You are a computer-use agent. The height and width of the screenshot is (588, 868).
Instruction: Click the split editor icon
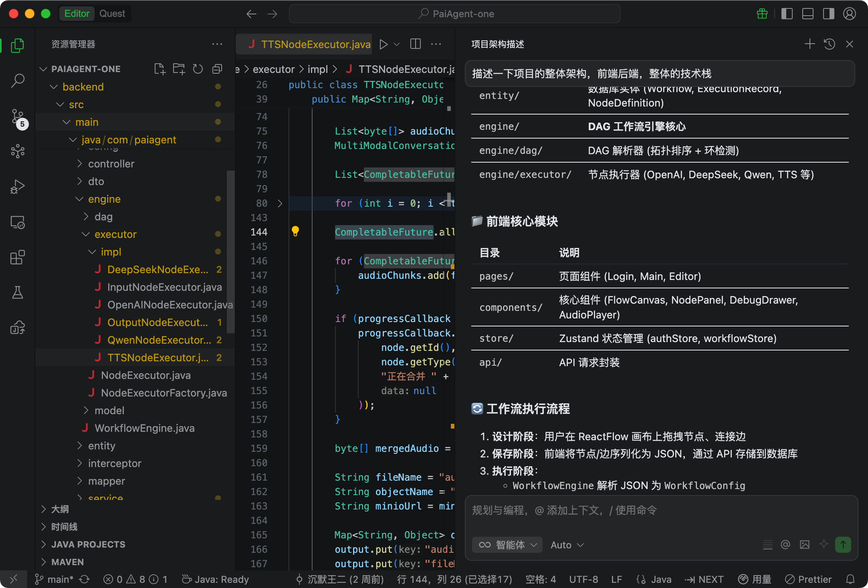[x=416, y=44]
